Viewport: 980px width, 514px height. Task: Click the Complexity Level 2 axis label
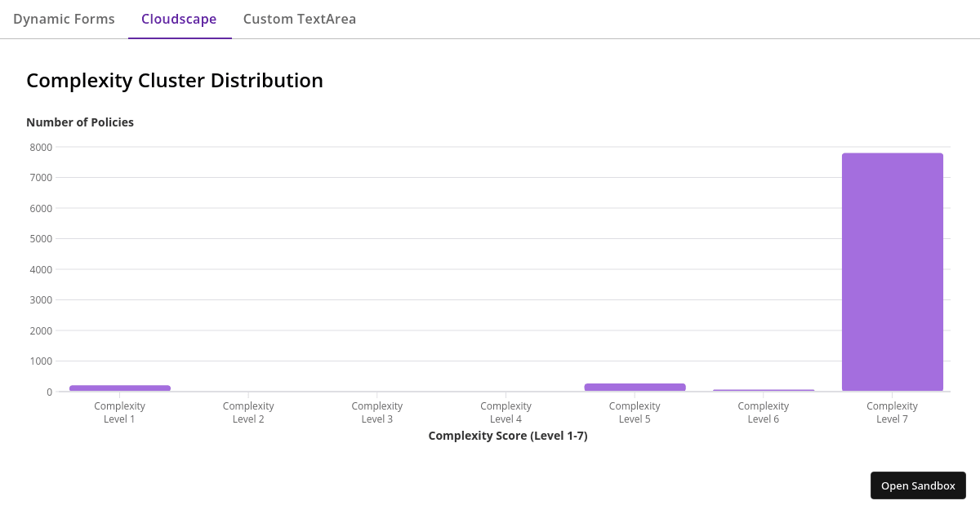(248, 412)
